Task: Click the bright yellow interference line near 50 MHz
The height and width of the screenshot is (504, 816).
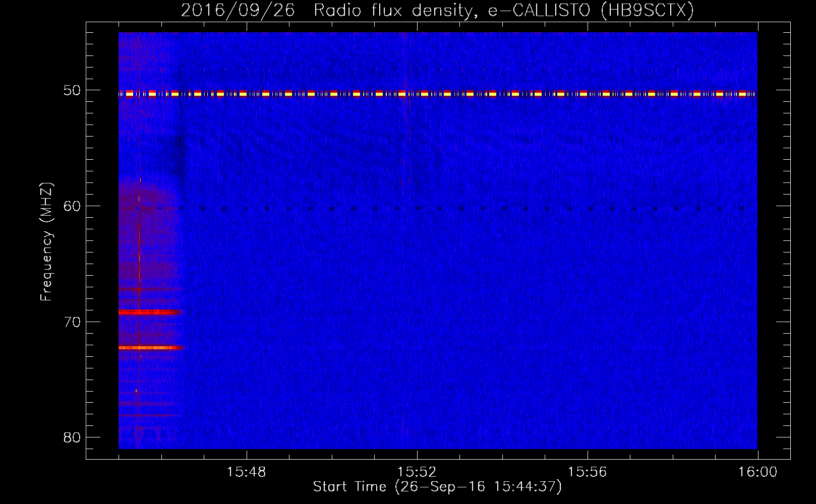Action: click(x=438, y=94)
